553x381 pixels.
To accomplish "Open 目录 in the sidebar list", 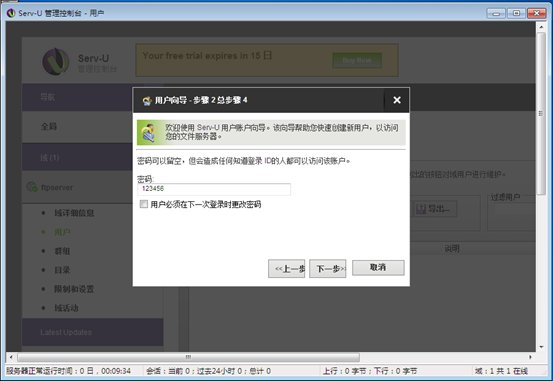I will coord(62,270).
